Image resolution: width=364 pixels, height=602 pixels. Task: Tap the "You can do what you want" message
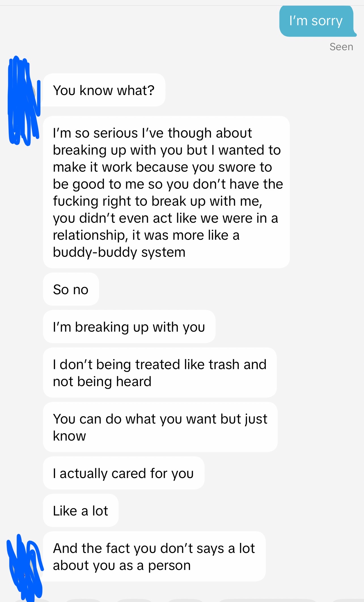160,427
